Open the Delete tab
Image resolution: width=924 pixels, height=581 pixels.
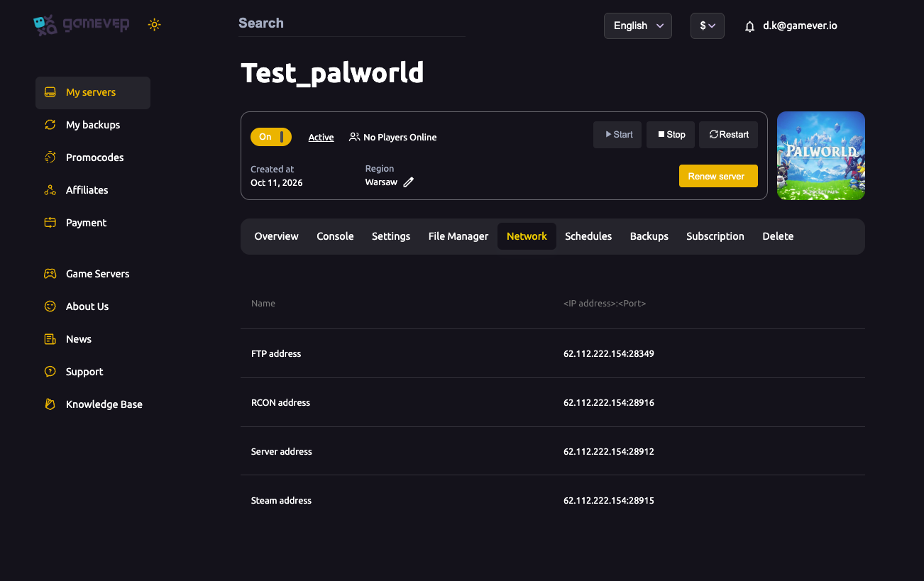tap(778, 236)
